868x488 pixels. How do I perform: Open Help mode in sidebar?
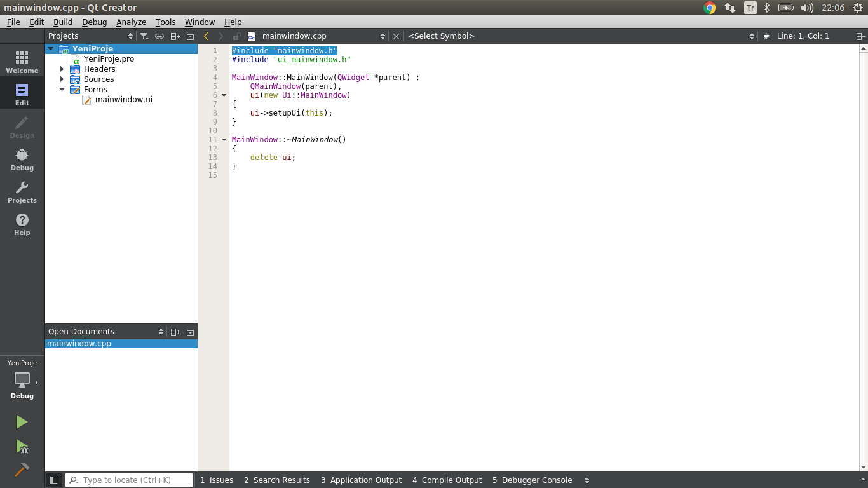pos(22,224)
